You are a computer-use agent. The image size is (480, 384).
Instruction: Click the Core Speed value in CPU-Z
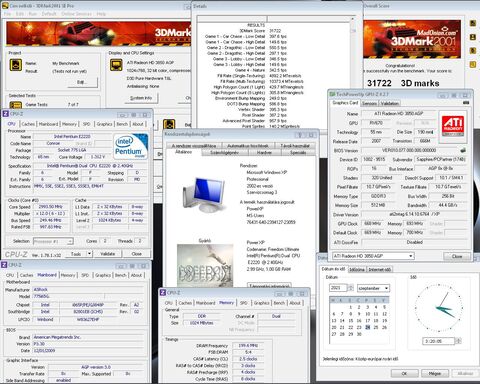[x=50, y=207]
